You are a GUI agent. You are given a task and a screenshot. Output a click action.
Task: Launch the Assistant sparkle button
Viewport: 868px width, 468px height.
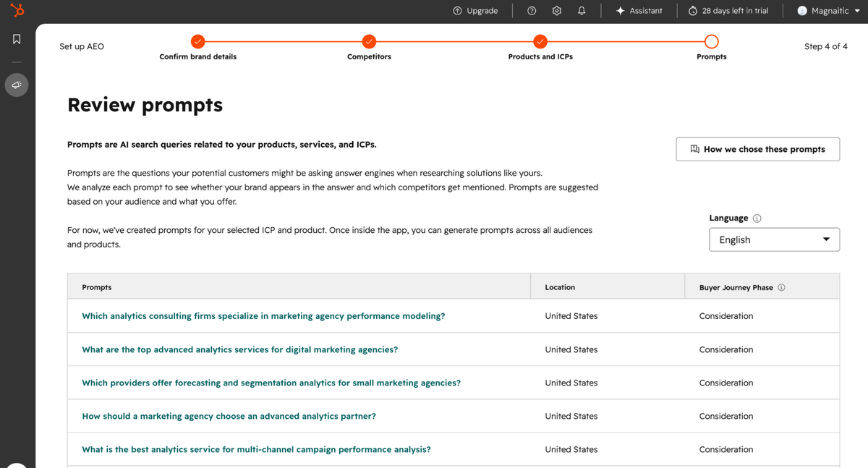coord(639,11)
